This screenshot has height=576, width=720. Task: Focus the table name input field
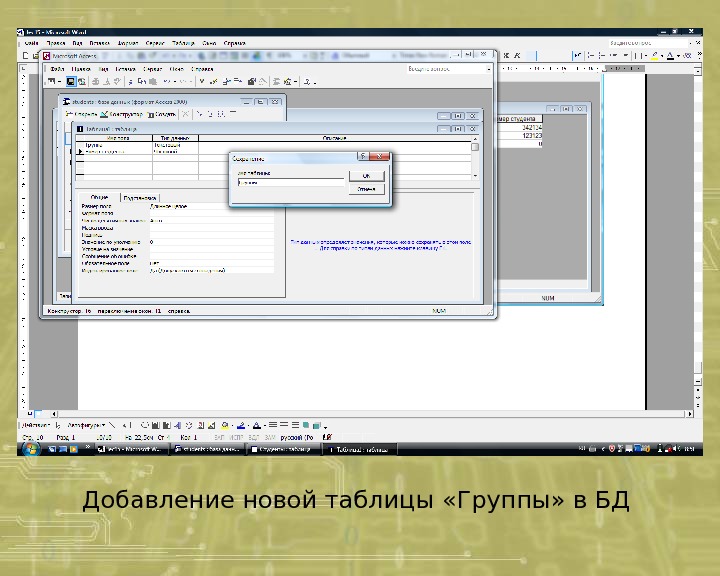tap(291, 183)
